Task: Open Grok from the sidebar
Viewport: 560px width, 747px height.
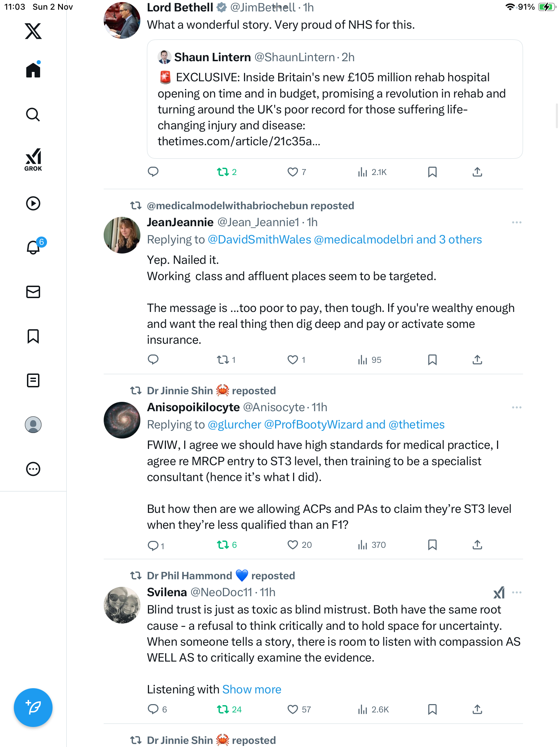Action: click(33, 160)
